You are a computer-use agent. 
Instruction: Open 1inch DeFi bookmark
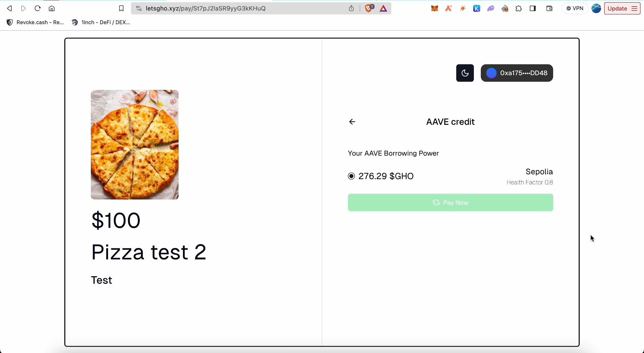coord(101,22)
